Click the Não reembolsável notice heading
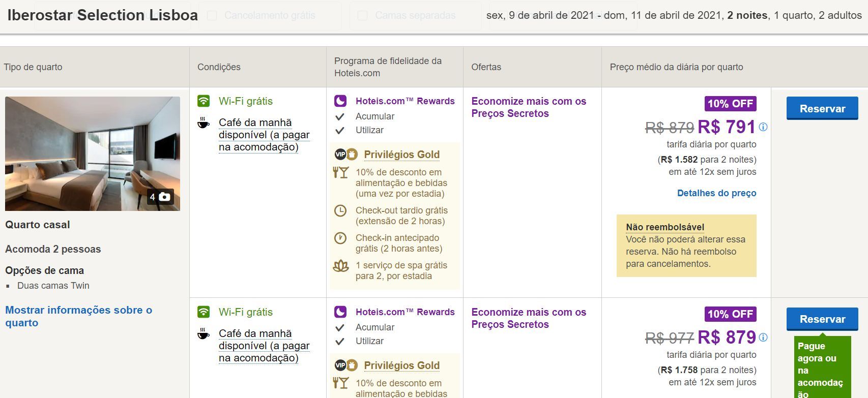The image size is (868, 398). pyautogui.click(x=665, y=227)
